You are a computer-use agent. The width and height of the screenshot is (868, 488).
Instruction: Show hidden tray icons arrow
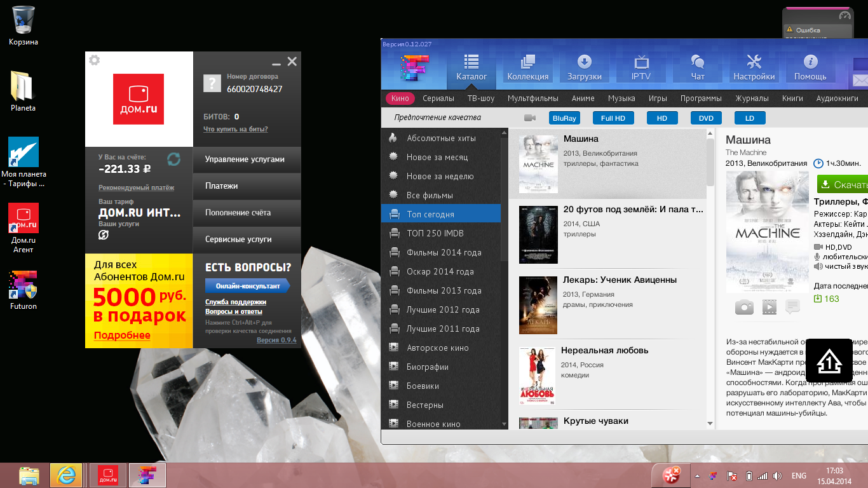coord(697,476)
